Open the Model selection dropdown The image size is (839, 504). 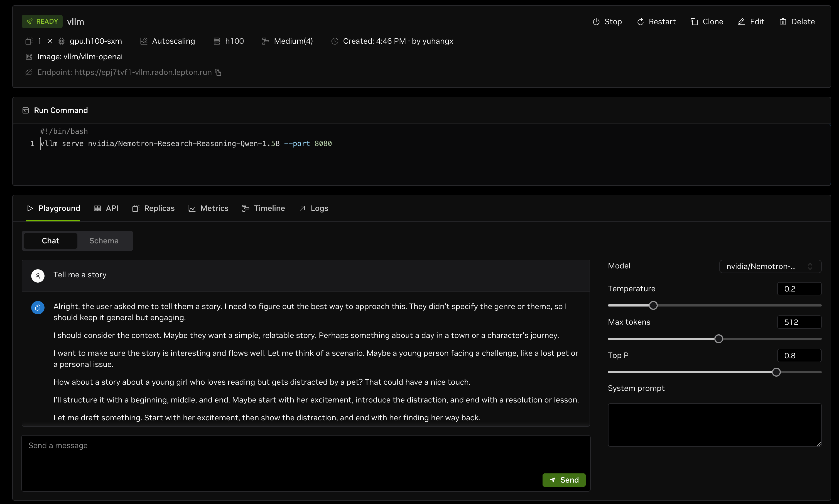[770, 266]
